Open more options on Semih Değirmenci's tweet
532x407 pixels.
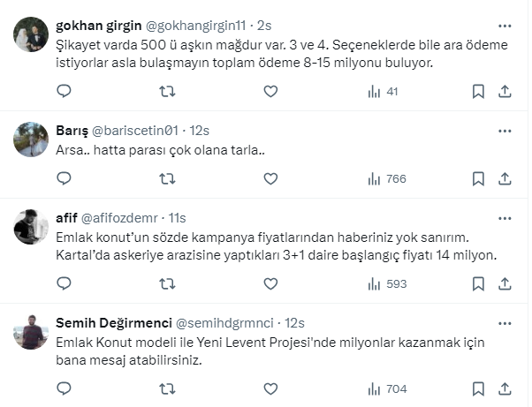click(505, 323)
